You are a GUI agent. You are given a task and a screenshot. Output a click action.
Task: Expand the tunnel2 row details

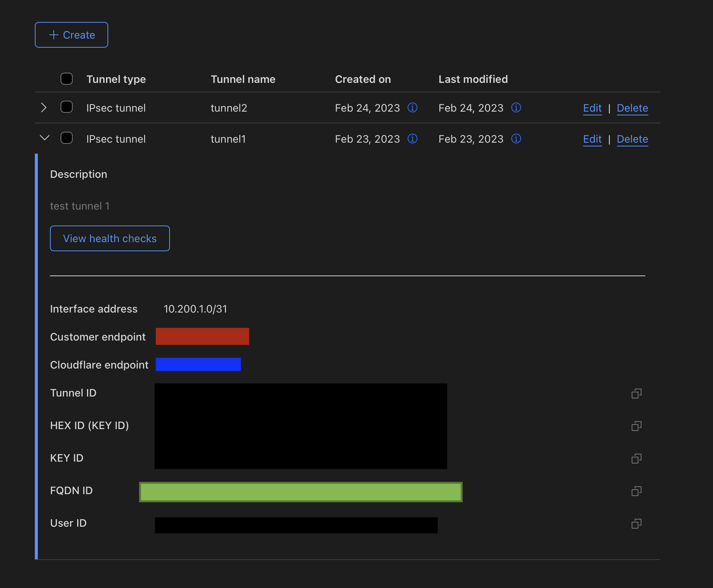43,107
